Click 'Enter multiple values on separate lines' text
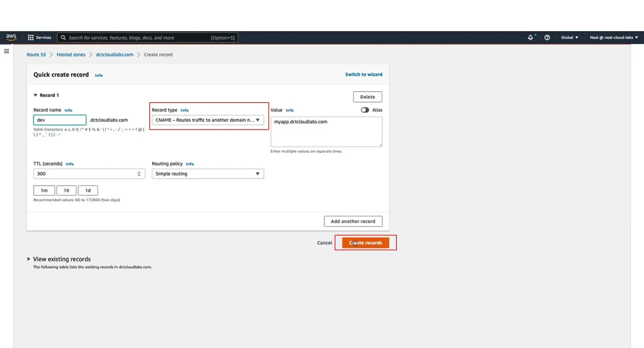This screenshot has height=348, width=644. (x=306, y=151)
